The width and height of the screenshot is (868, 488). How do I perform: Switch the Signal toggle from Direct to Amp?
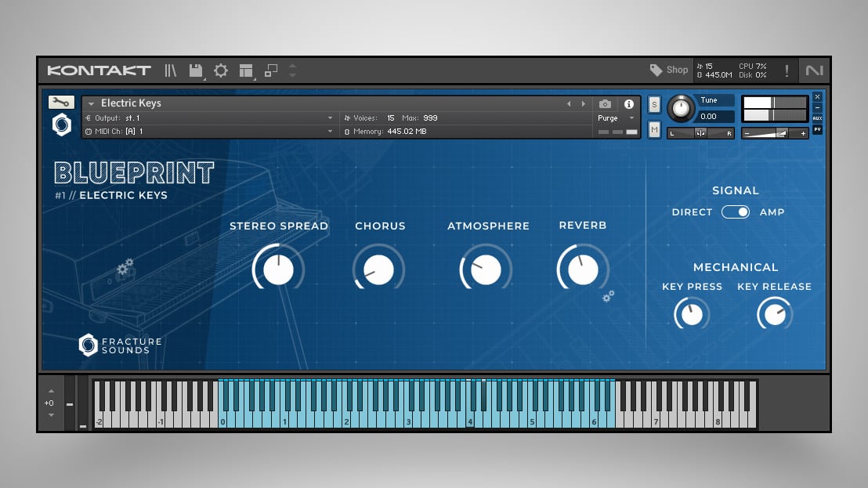736,211
